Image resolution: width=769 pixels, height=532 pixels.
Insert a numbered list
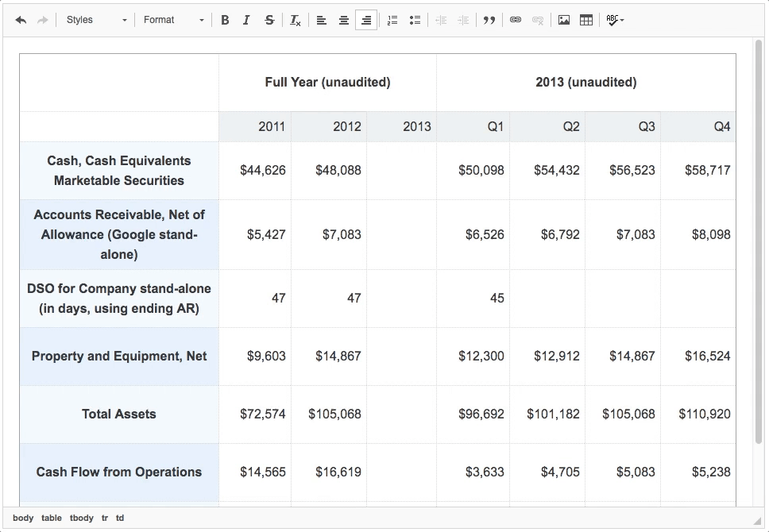tap(392, 20)
